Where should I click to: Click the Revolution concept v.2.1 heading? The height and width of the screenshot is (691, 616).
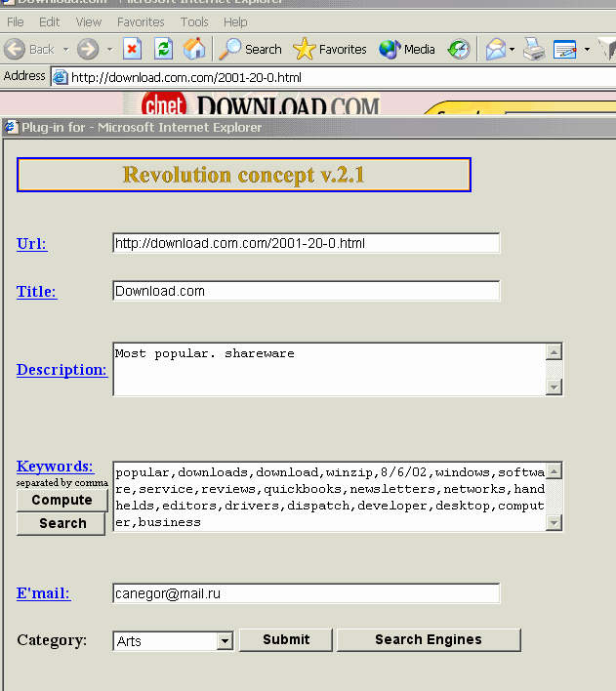(243, 175)
